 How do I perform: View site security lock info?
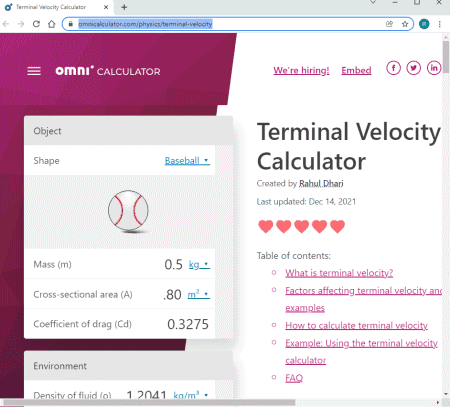pos(70,24)
